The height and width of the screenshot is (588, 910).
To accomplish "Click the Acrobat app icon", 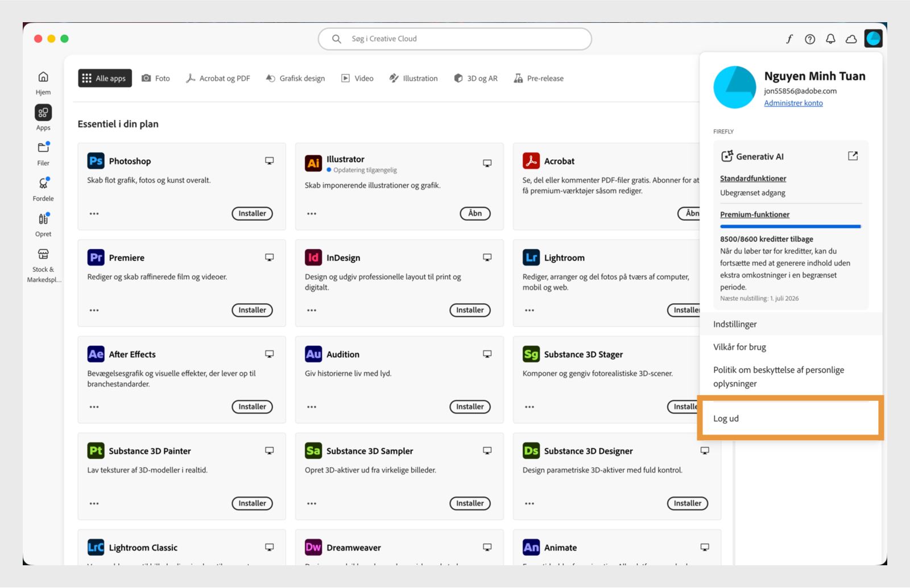I will point(531,161).
